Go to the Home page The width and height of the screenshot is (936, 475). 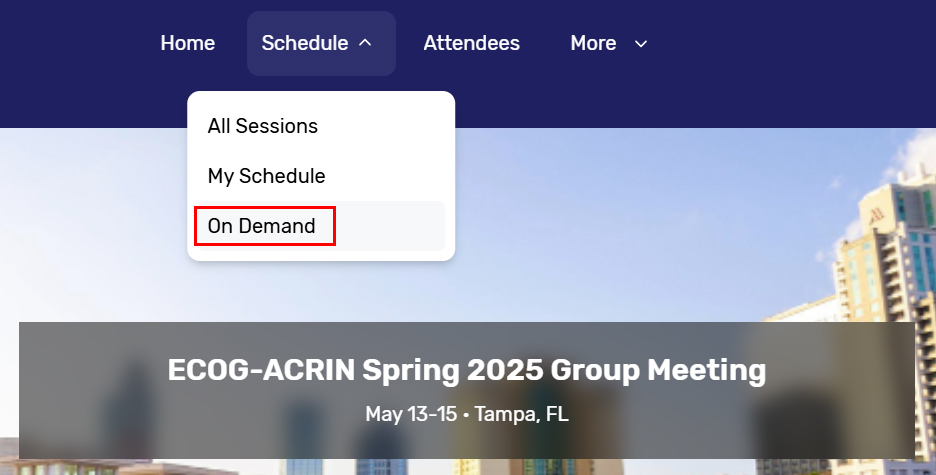[x=187, y=43]
